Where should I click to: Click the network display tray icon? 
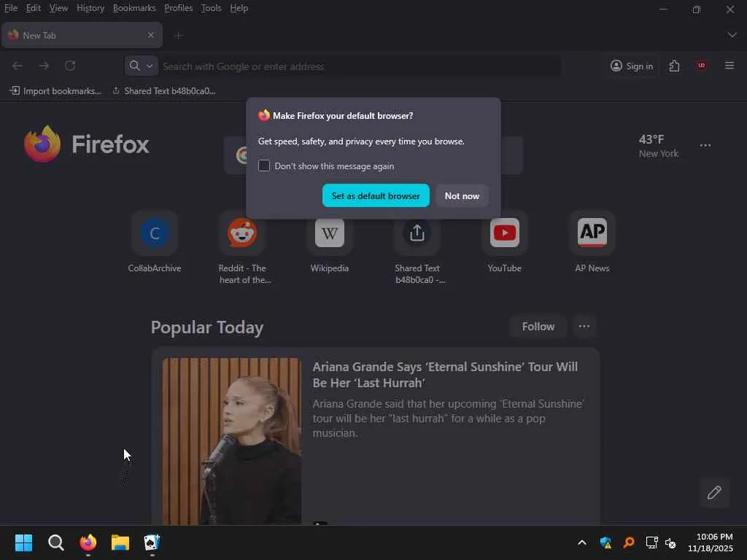point(651,542)
